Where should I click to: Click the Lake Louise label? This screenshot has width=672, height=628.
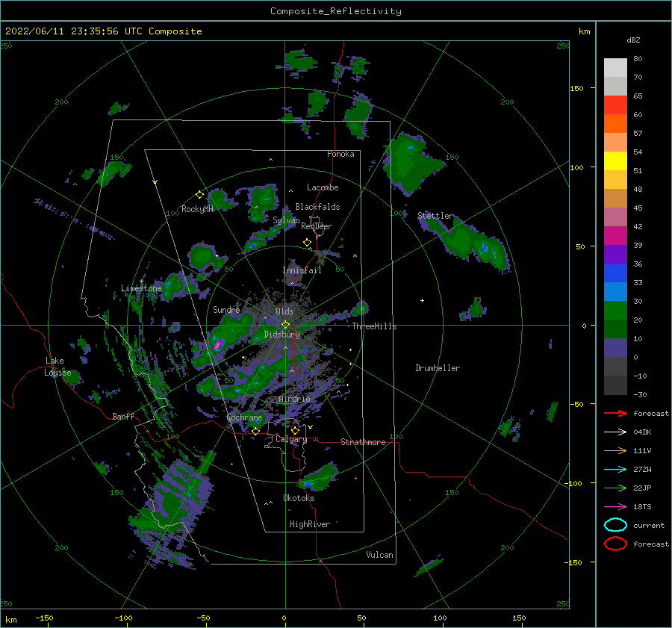coord(57,367)
